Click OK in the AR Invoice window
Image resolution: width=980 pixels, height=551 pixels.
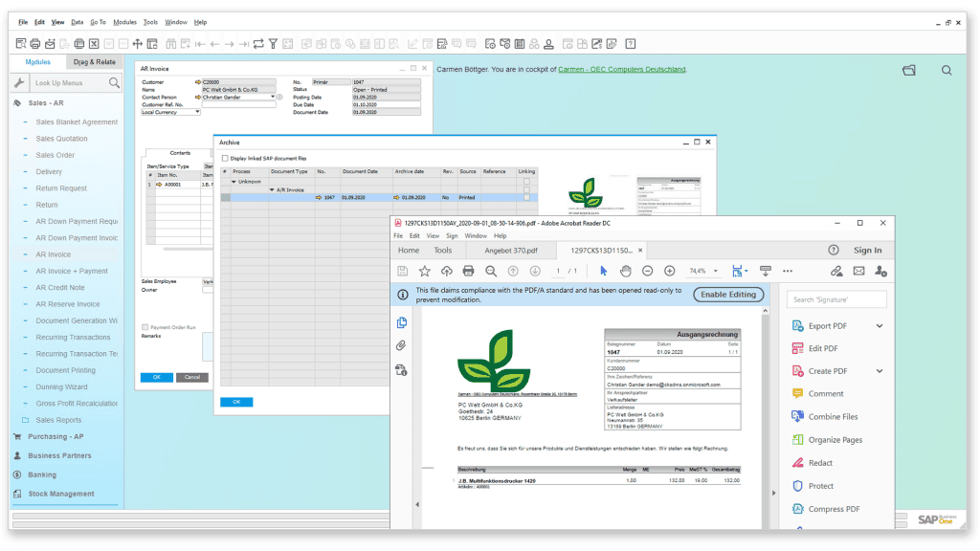click(x=157, y=377)
